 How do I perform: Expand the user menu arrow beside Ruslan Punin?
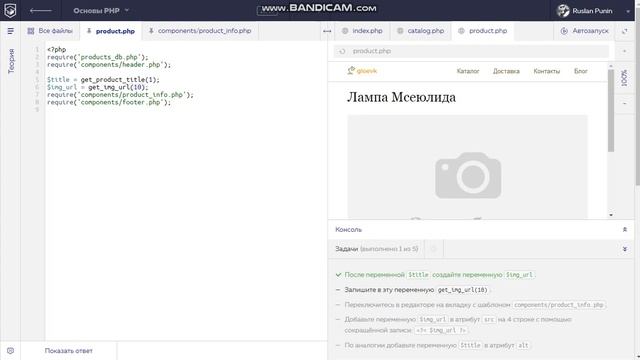[x=628, y=11]
